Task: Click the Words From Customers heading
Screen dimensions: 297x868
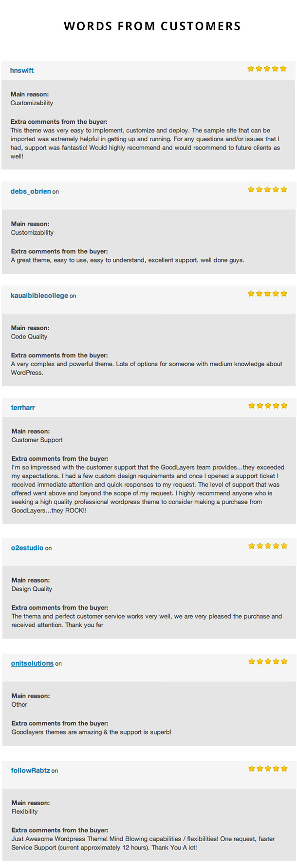Action: (152, 26)
